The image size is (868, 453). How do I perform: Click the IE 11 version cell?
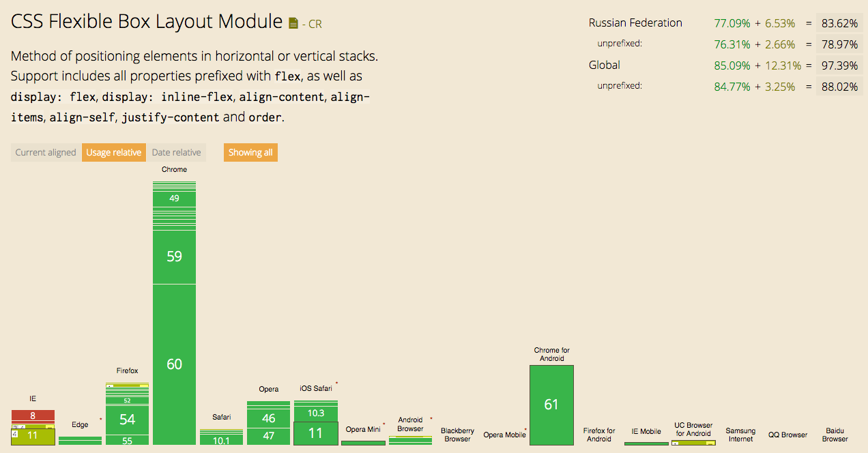pos(33,435)
